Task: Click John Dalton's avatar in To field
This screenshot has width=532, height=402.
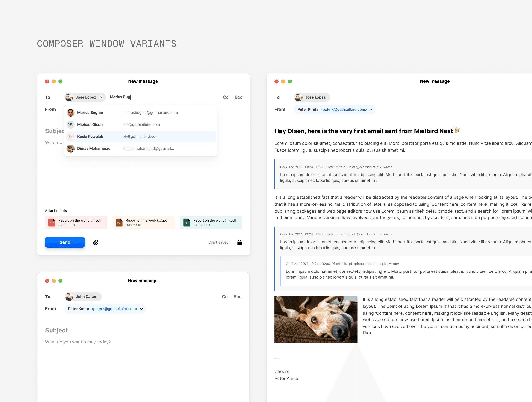Action: [69, 297]
